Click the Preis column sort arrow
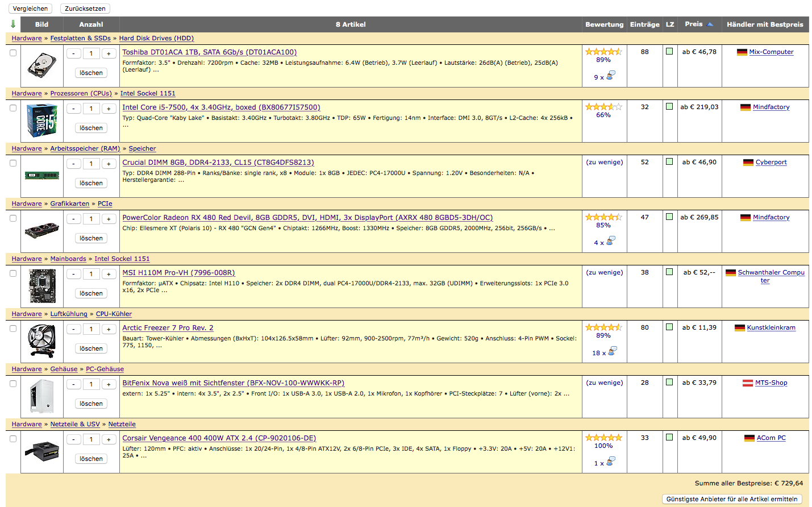This screenshot has width=812, height=507. click(710, 24)
